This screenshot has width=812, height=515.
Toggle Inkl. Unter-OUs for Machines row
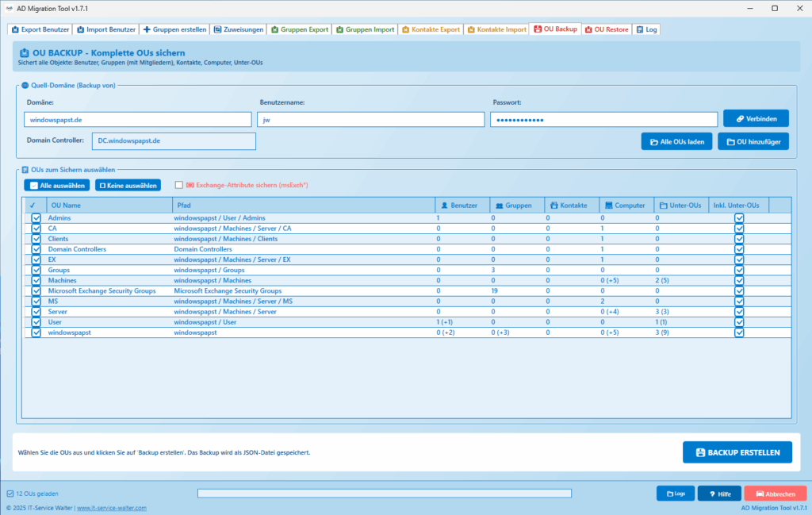click(x=739, y=280)
